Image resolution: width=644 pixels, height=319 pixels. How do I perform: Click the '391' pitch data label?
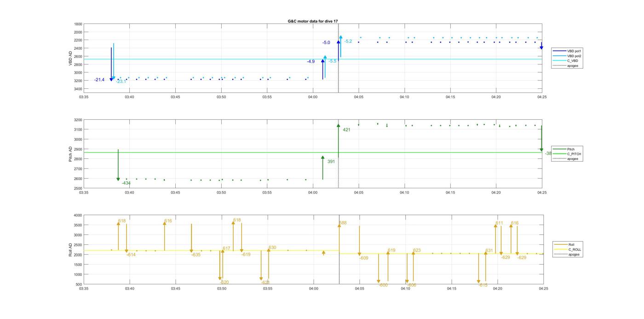331,162
